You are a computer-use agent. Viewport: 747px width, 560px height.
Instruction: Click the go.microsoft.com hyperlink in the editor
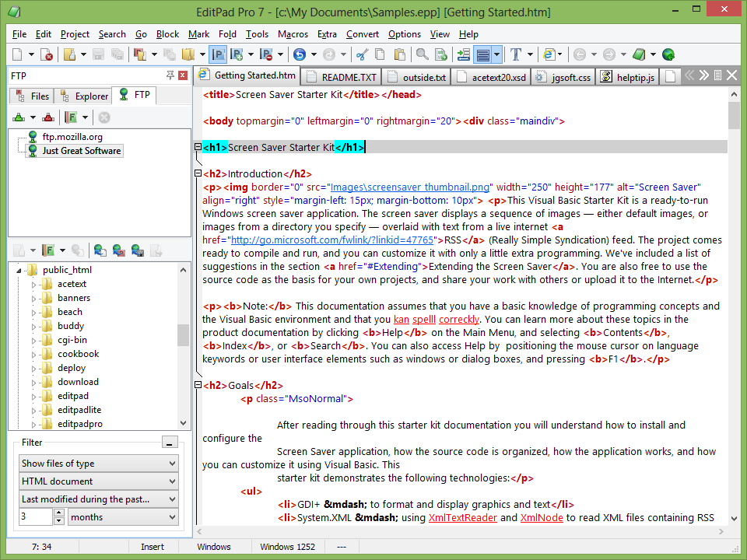pos(331,240)
